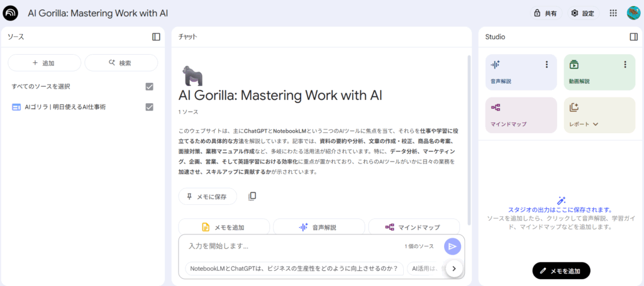Click the 音声解説 chat action button

(x=319, y=227)
